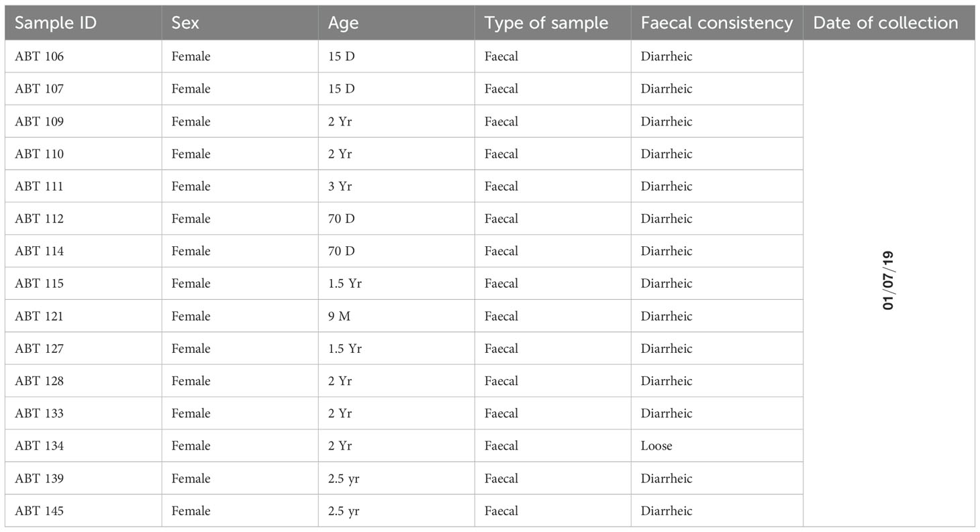Click the Loose consistency cell

click(x=717, y=445)
